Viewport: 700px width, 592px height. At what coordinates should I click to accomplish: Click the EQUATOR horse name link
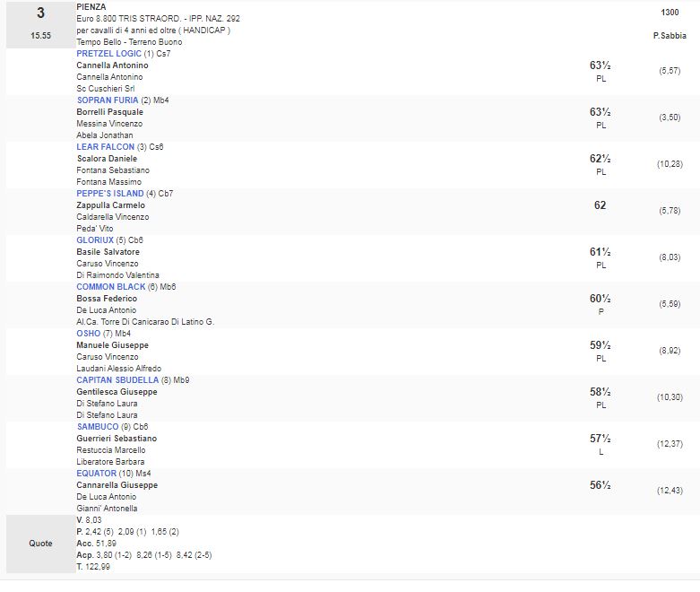click(97, 474)
